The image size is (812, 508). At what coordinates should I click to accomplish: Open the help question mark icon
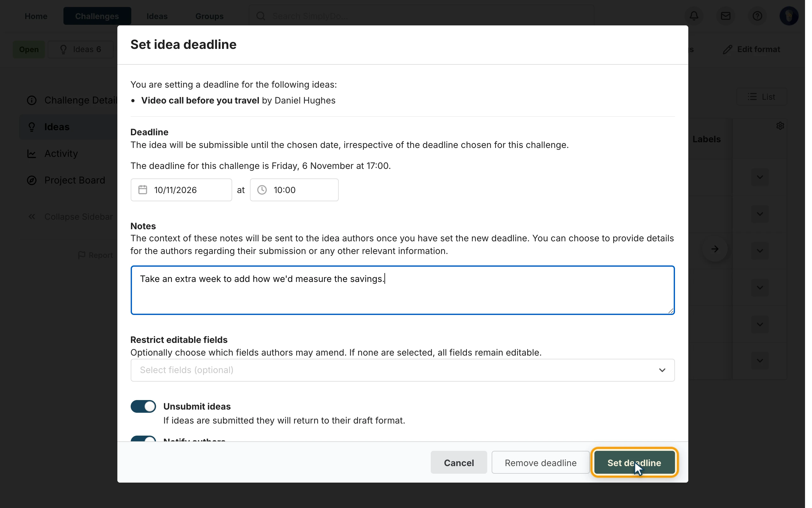point(757,16)
